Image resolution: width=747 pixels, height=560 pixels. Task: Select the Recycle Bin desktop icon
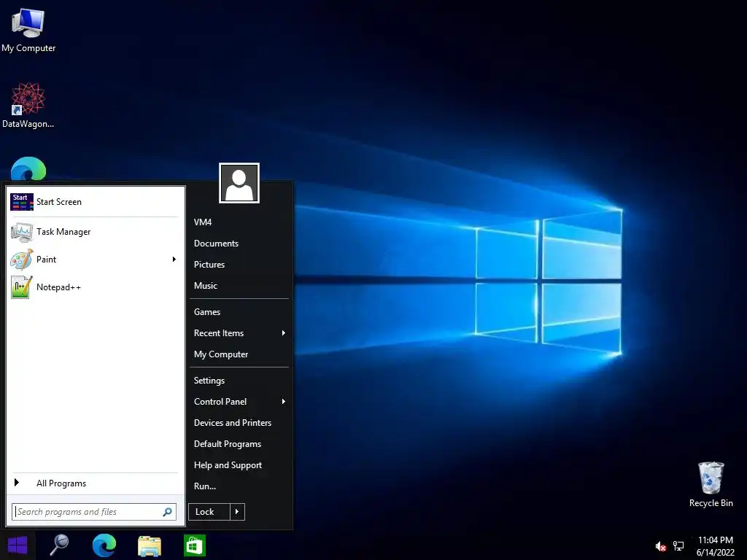coord(711,485)
